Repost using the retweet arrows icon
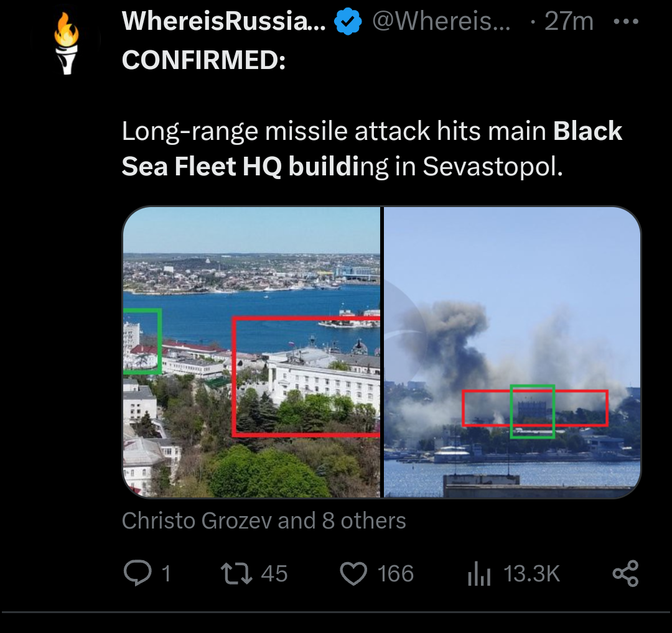Screen dimensions: 672x633 [x=237, y=573]
